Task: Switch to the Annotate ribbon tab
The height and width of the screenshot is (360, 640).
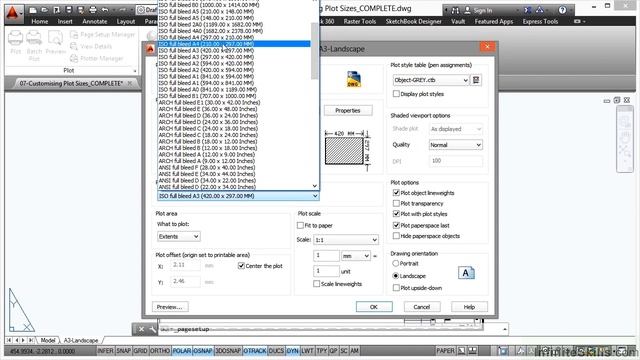Action: pos(95,22)
